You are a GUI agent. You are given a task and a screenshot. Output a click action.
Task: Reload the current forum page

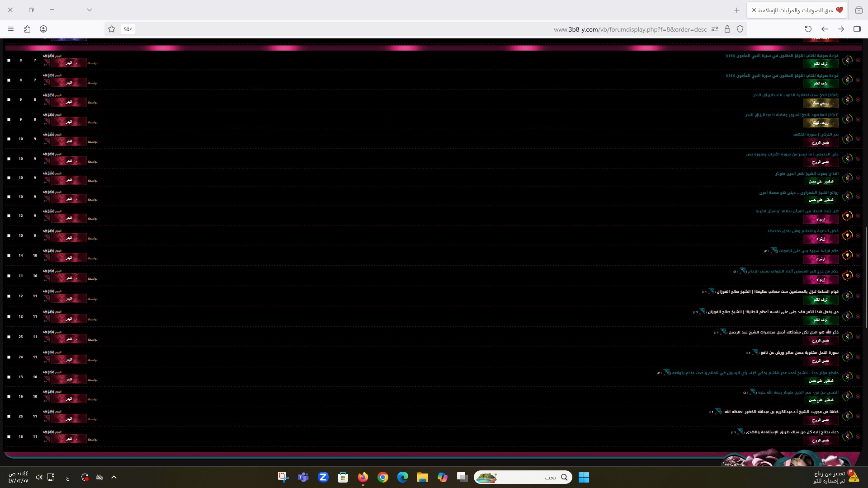(x=808, y=29)
